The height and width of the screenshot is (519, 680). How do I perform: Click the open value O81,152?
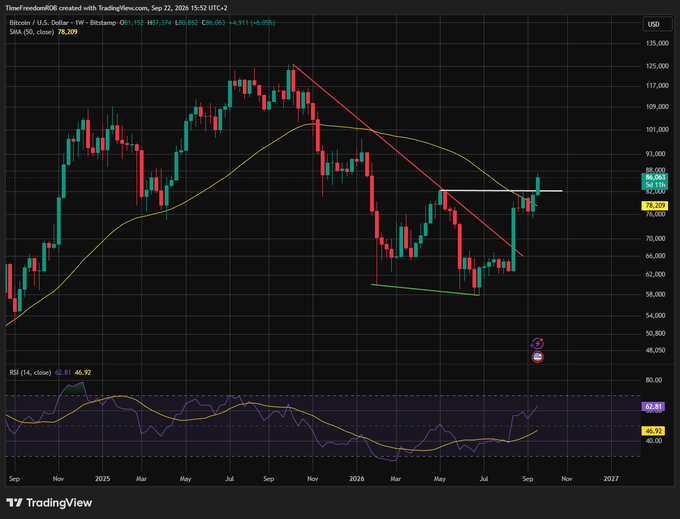131,23
